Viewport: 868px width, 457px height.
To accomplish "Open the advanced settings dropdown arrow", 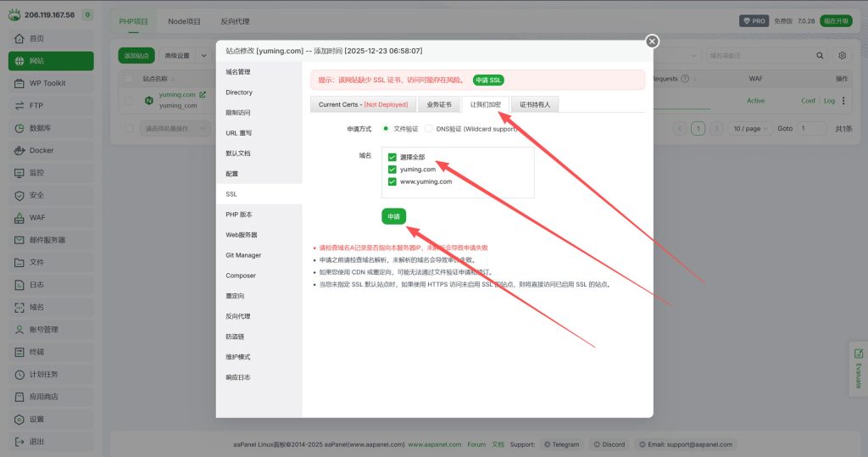I will pos(203,55).
